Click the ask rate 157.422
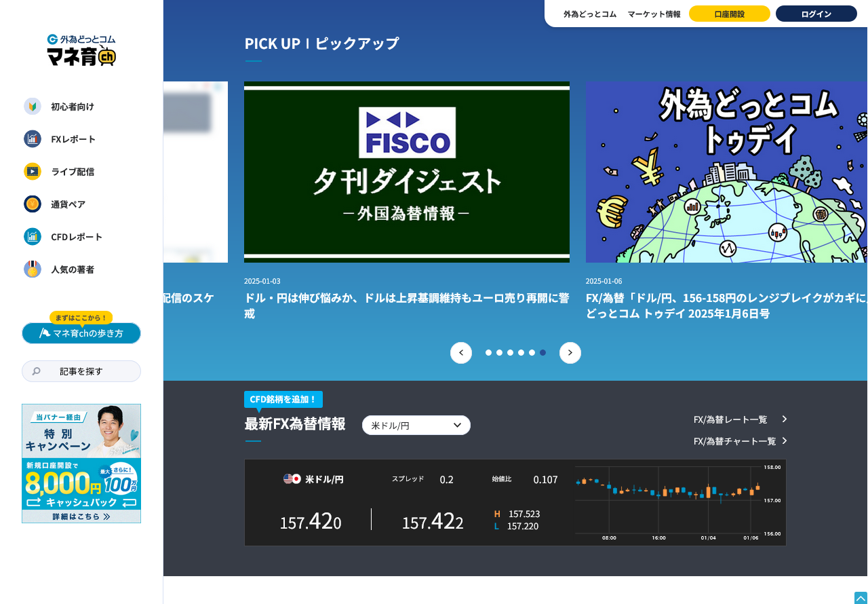 point(433,521)
